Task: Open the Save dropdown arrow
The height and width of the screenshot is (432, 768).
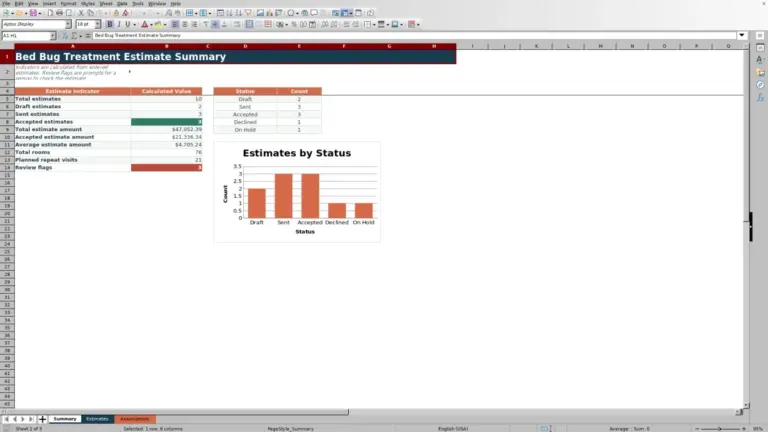Action: 40,13
